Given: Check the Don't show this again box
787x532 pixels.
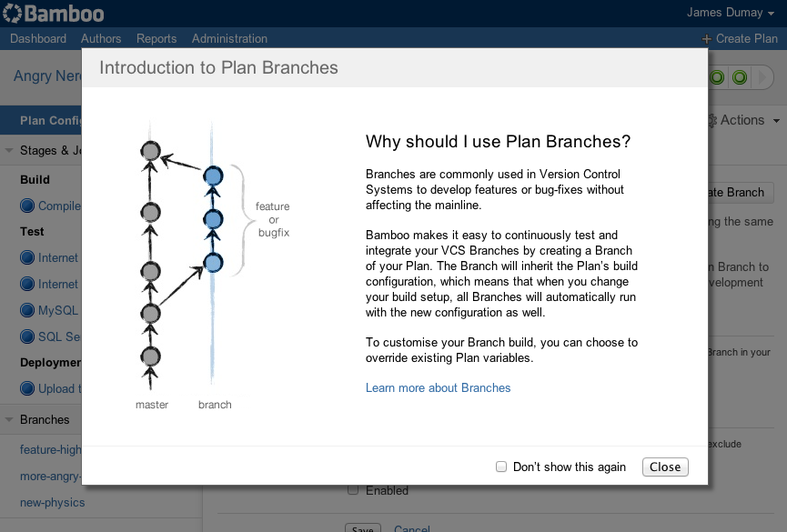Looking at the screenshot, I should pyautogui.click(x=500, y=467).
